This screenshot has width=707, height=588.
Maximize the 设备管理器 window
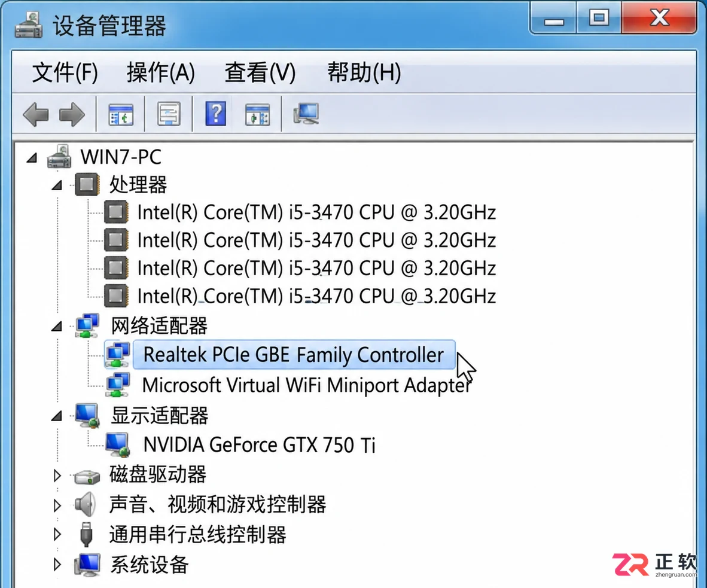tap(599, 18)
